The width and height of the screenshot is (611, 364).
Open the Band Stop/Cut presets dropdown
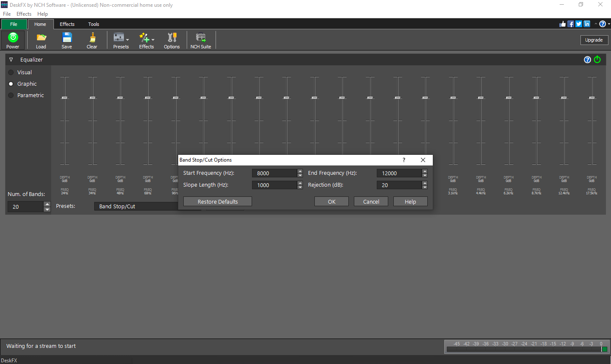137,206
